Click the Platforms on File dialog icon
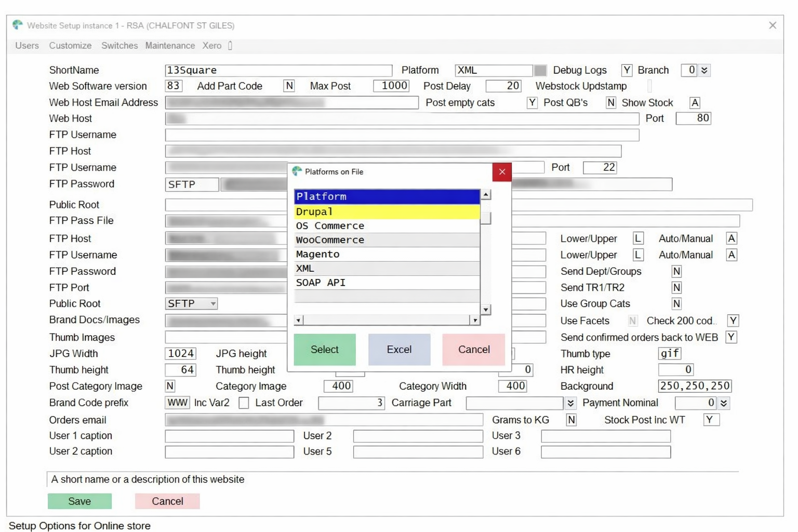This screenshot has height=532, width=798. tap(297, 171)
